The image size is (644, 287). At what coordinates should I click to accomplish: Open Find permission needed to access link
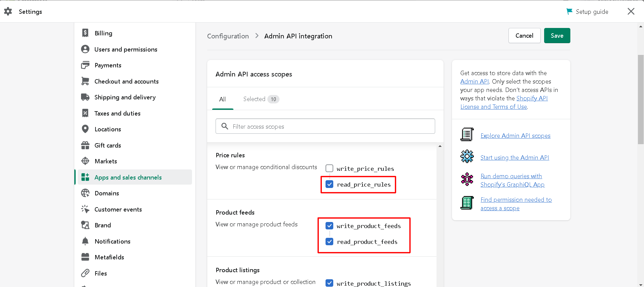pos(516,204)
